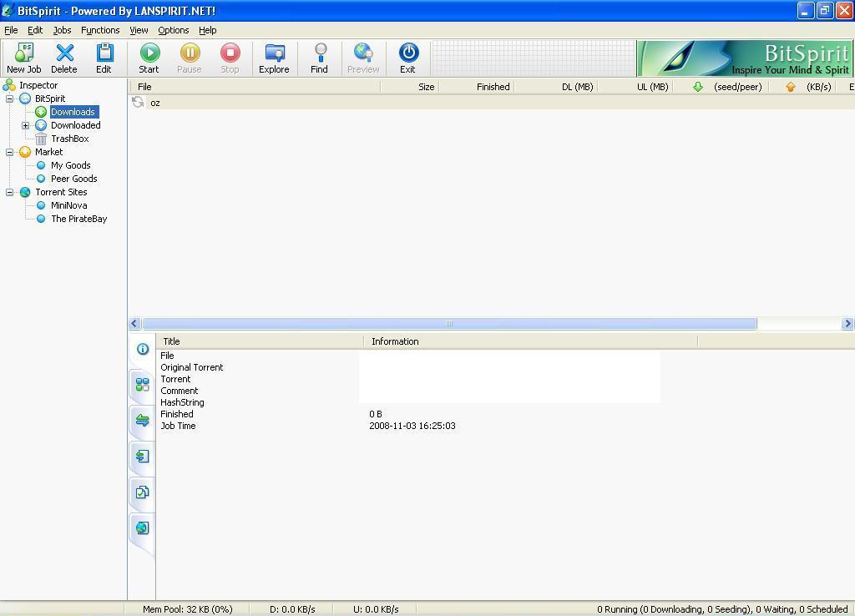Open MiniNova torrent site
The height and width of the screenshot is (616, 855).
68,205
